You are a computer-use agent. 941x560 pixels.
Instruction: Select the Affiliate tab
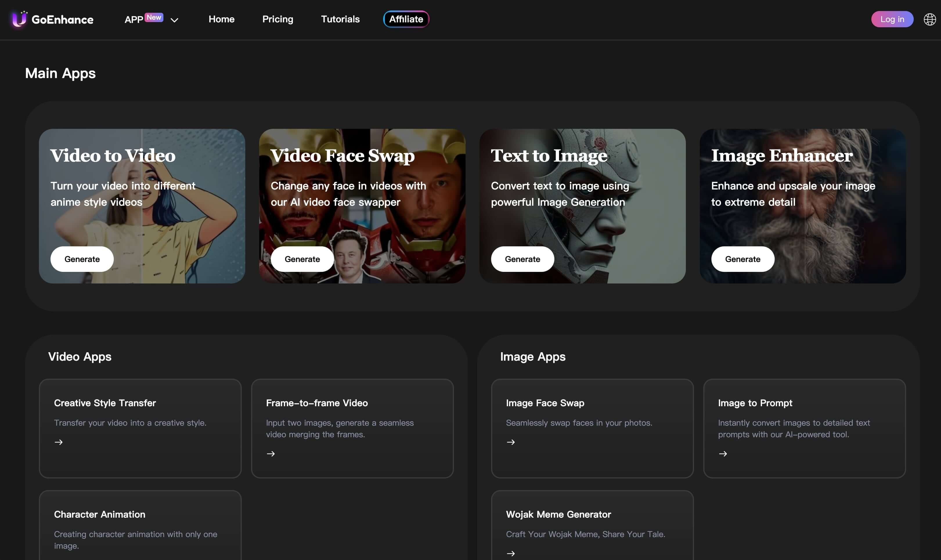point(405,19)
